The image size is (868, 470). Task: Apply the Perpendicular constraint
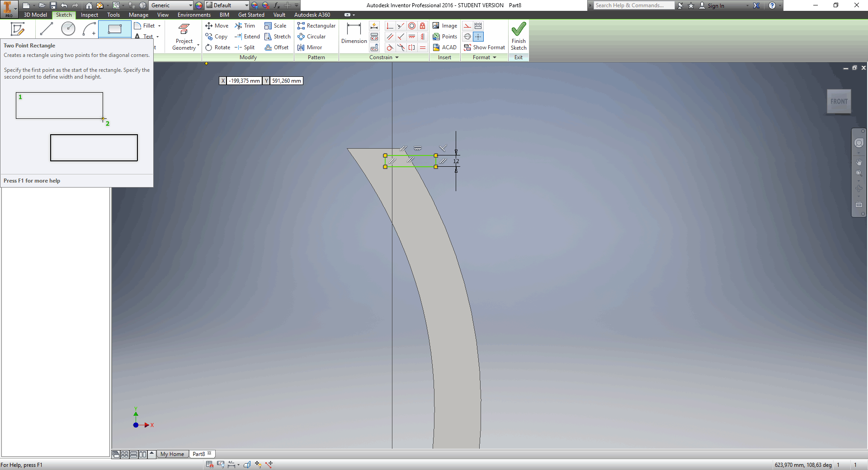(x=401, y=37)
